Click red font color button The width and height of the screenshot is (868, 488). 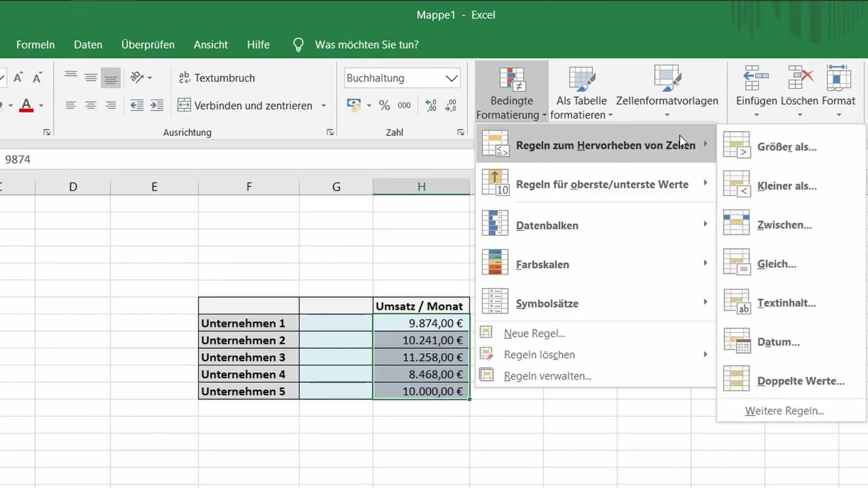26,106
